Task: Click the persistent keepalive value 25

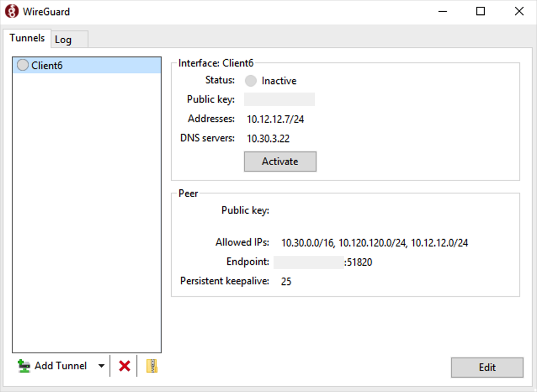Action: 286,281
